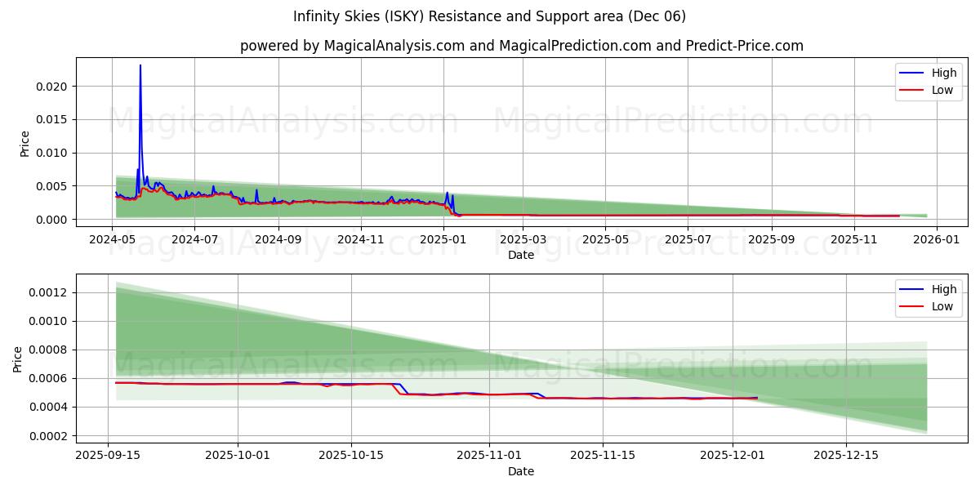980x490 pixels.
Task: Click the red line swatch beside Low label
Action: 915,89
